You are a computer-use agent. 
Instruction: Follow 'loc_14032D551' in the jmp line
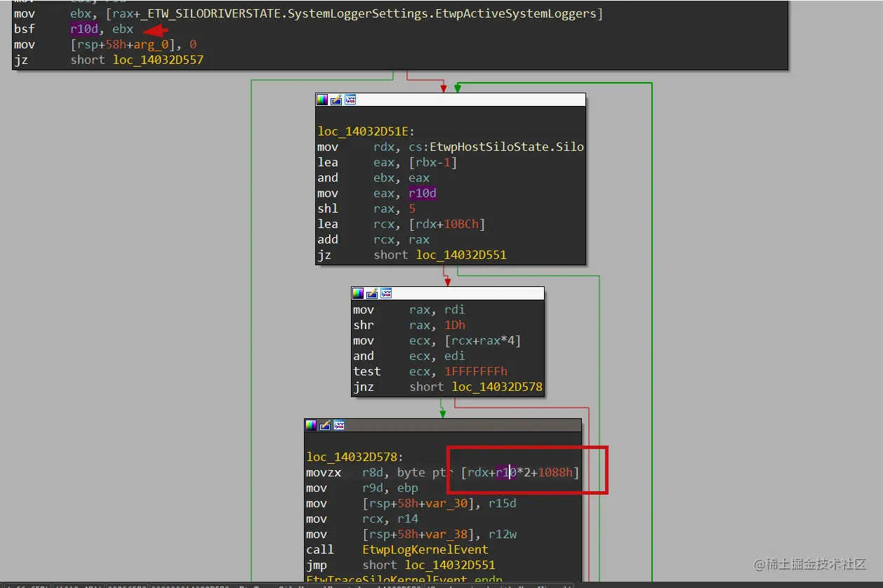click(x=450, y=565)
